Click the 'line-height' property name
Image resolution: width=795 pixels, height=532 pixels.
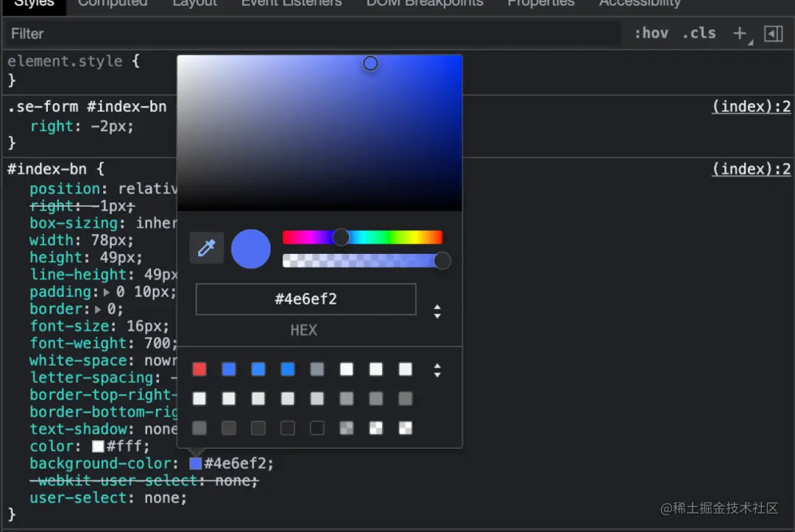[78, 274]
